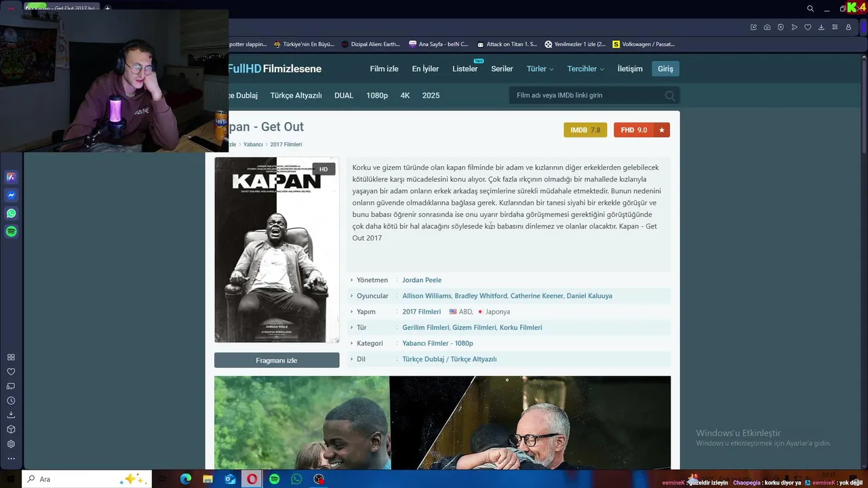Expand the Tercihler dropdown menu

[585, 68]
